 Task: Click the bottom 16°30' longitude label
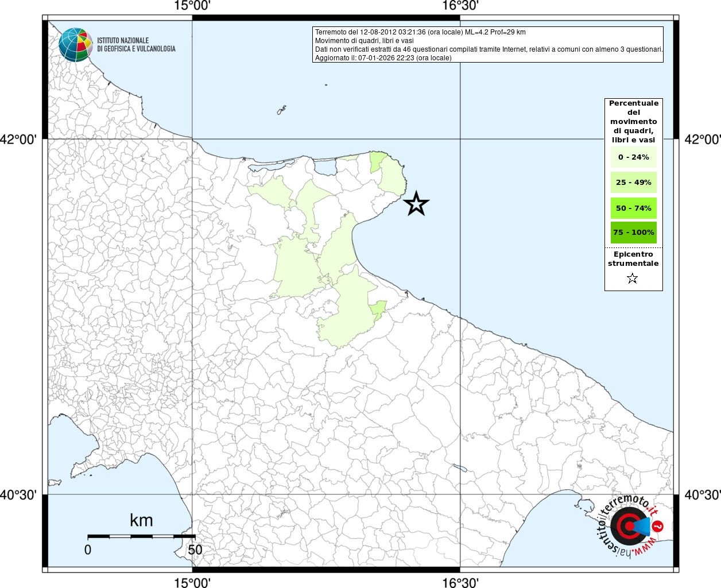460,582
